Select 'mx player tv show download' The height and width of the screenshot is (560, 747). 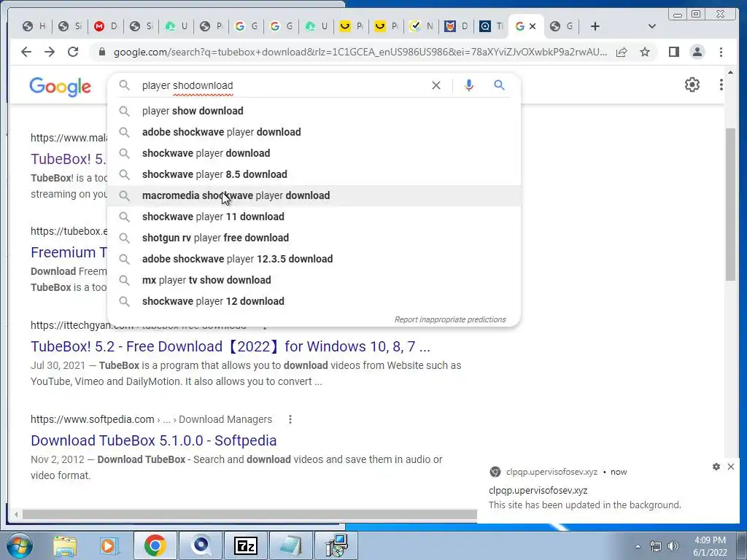(x=314, y=280)
